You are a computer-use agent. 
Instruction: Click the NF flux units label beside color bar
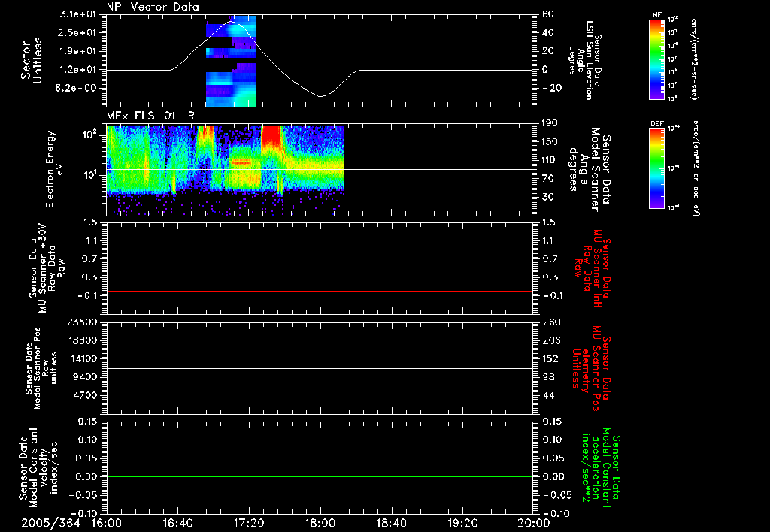pos(694,59)
